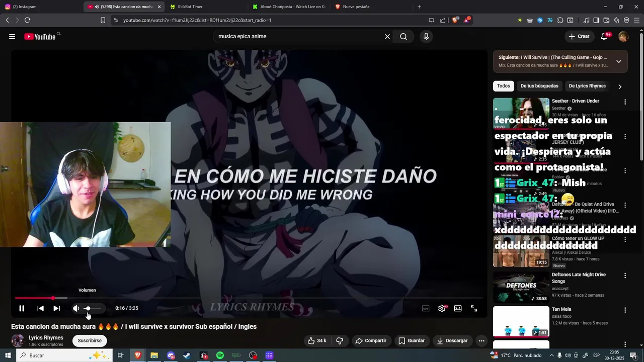
Task: Enter fullscreen mode on player
Action: [x=474, y=308]
